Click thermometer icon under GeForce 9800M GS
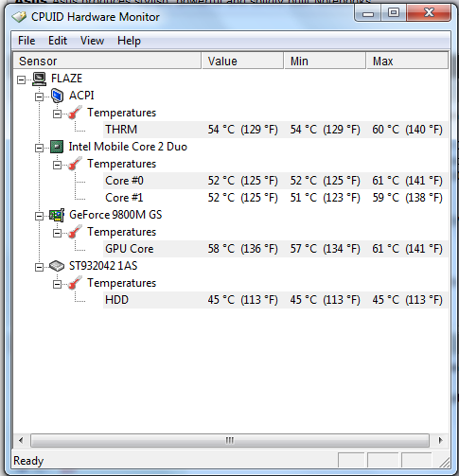The width and height of the screenshot is (459, 476). [x=75, y=232]
